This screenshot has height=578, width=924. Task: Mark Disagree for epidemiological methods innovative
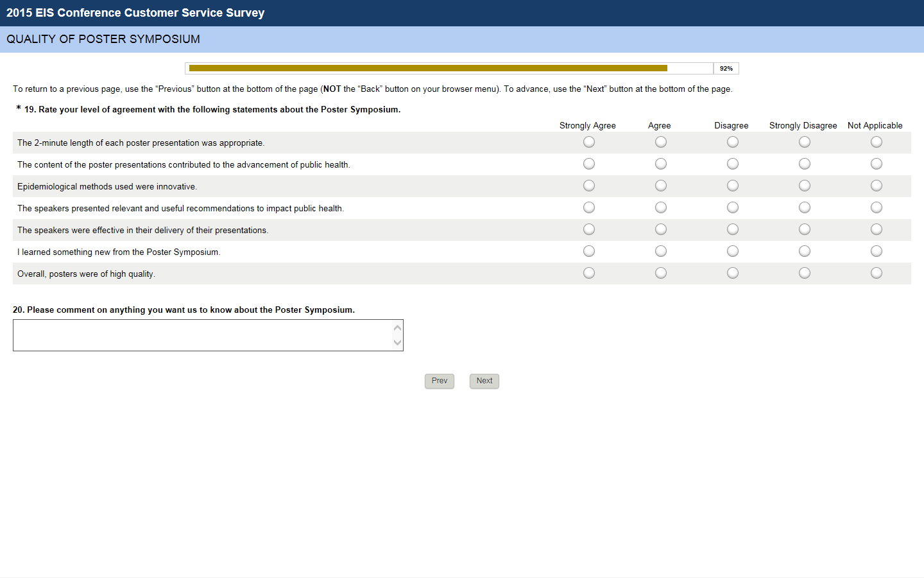733,186
